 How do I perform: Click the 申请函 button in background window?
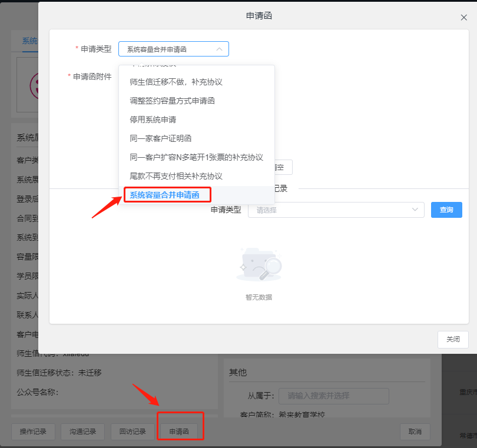click(x=179, y=432)
